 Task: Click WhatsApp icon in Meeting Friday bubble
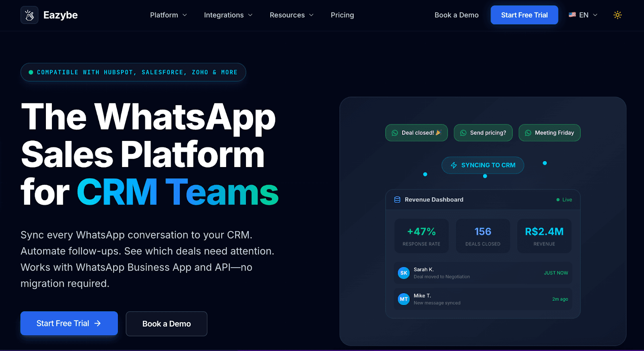[x=528, y=133]
